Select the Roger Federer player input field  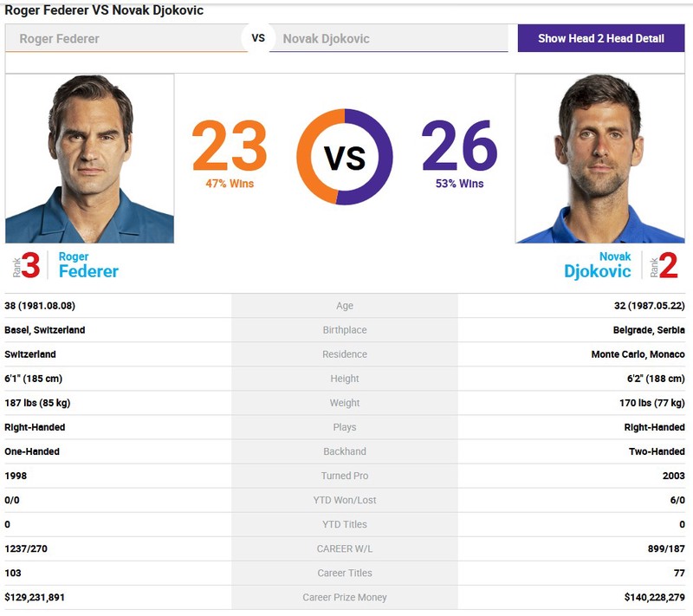pyautogui.click(x=126, y=38)
